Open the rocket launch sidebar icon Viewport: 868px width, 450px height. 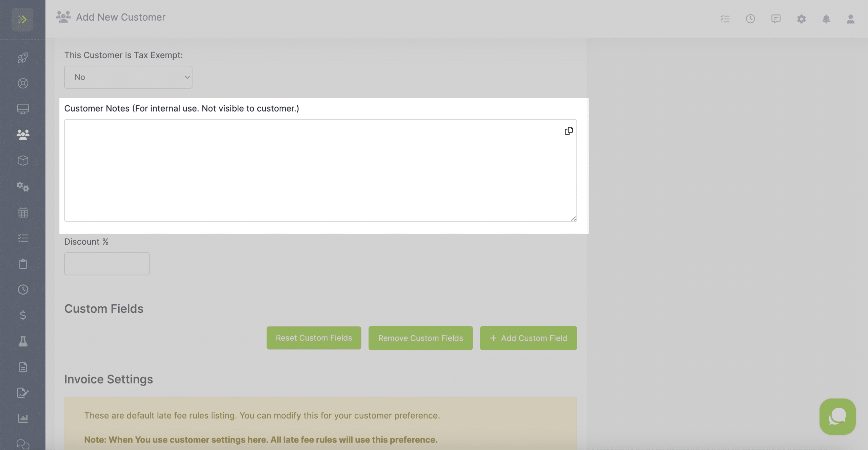pos(23,58)
